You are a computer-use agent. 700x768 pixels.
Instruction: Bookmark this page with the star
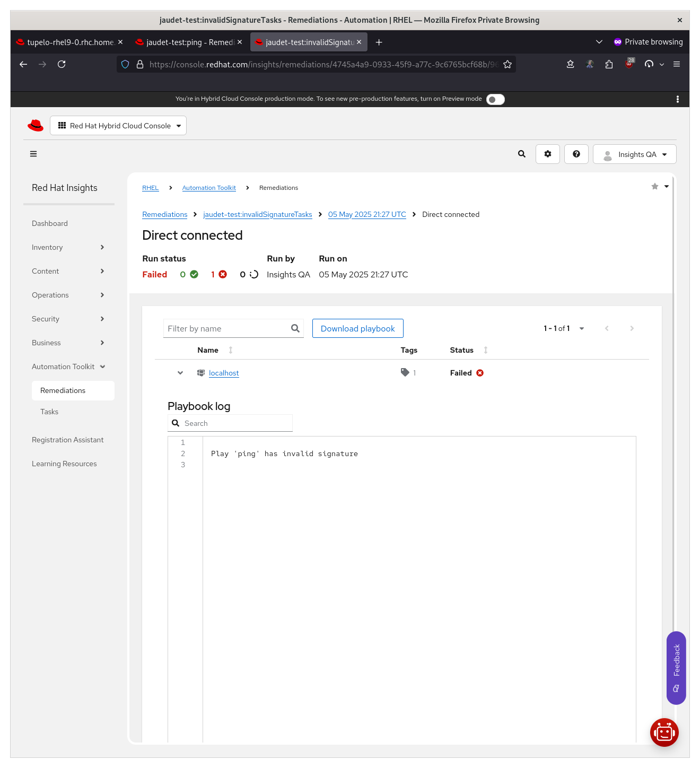click(507, 64)
